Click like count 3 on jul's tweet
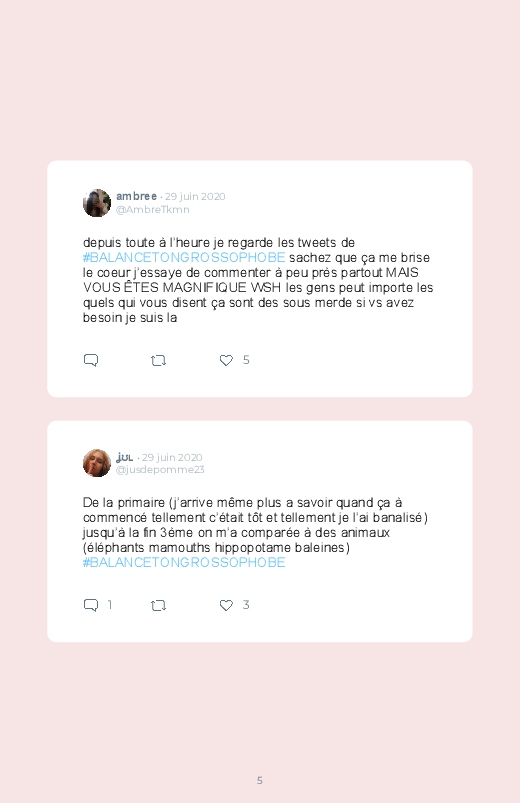The height and width of the screenshot is (803, 520). tap(246, 605)
